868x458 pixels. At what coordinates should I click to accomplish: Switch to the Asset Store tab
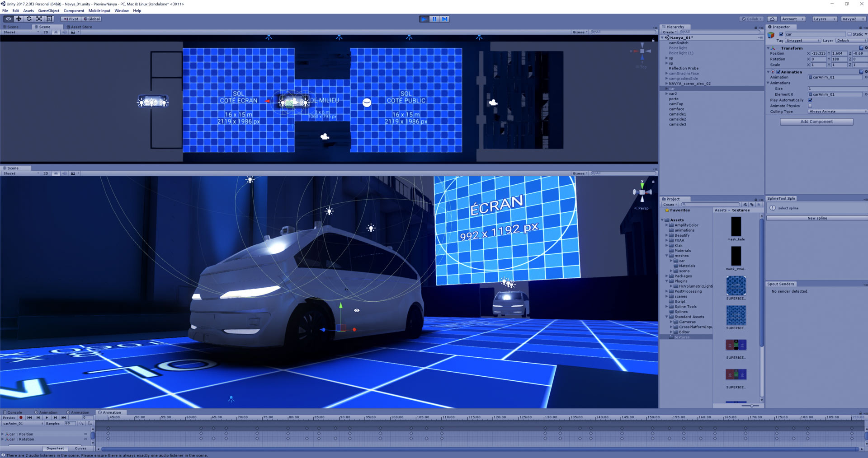coord(80,27)
